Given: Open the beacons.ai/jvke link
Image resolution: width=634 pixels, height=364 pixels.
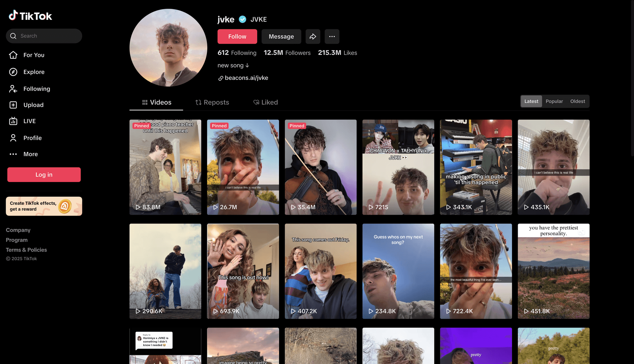Looking at the screenshot, I should pos(246,78).
